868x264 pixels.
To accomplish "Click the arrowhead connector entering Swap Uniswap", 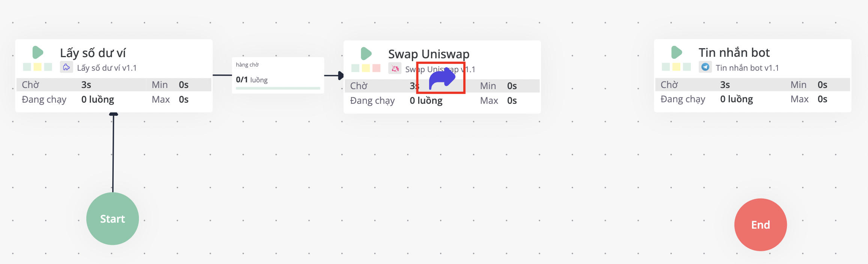I will click(340, 76).
